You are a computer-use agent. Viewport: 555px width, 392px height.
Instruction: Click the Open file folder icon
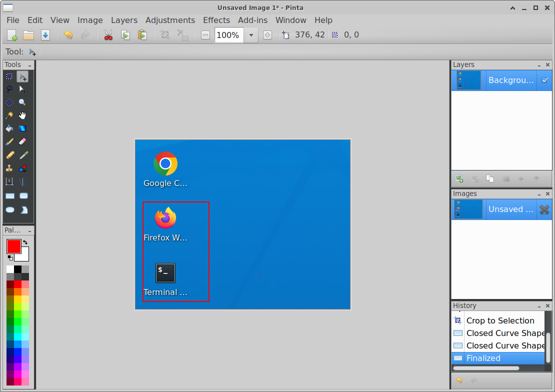pyautogui.click(x=28, y=35)
